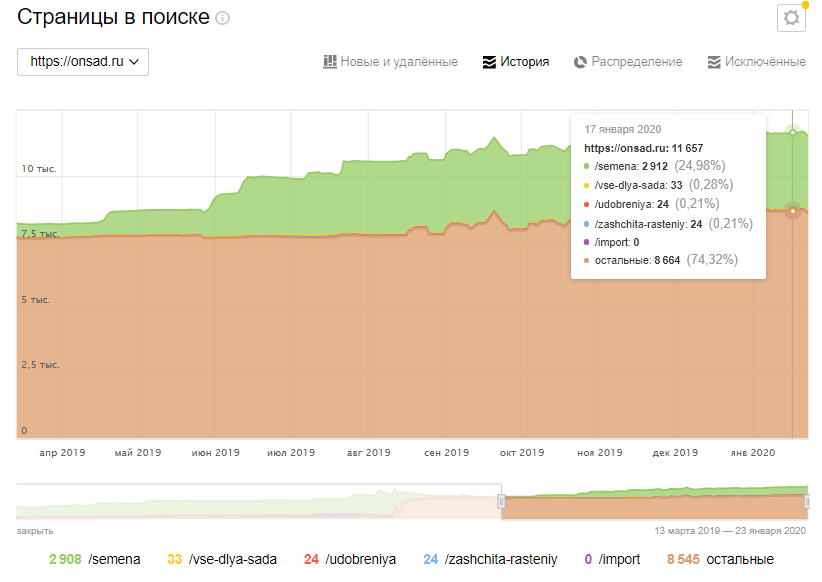This screenshot has height=582, width=822.
Task: Click the upper green data point marker
Action: point(793,132)
